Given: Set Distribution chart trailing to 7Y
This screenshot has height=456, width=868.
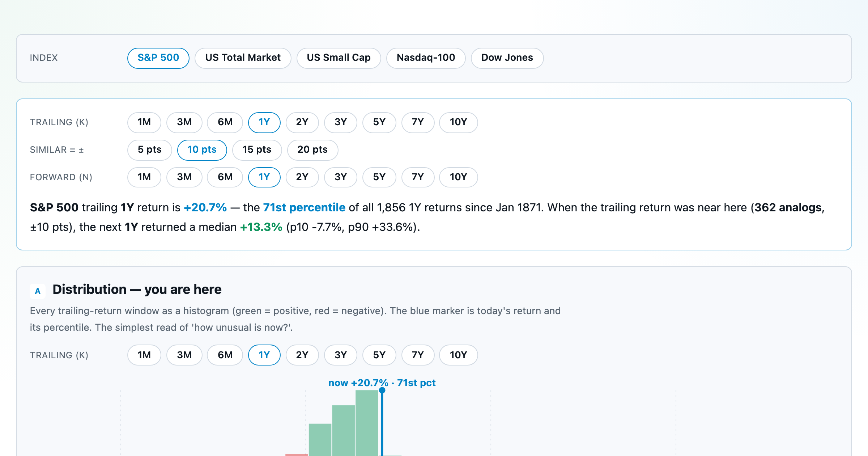Looking at the screenshot, I should [418, 355].
